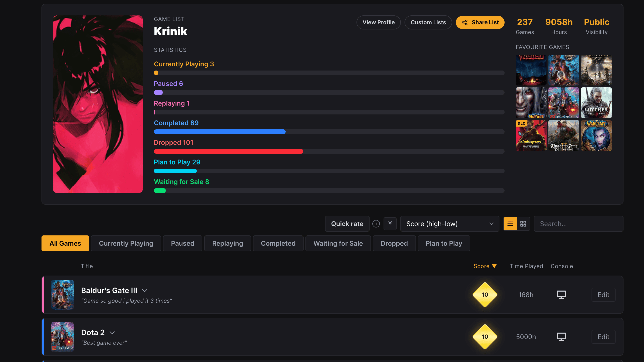The height and width of the screenshot is (362, 644).
Task: Click the Quick rate info icon
Action: pos(376,224)
